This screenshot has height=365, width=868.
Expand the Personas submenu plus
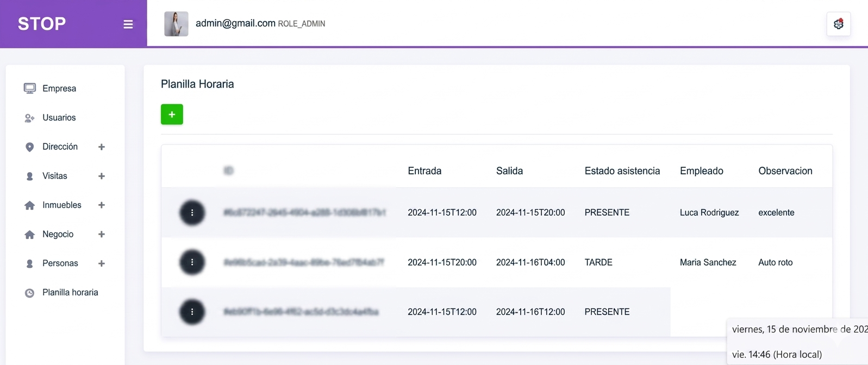coord(102,263)
